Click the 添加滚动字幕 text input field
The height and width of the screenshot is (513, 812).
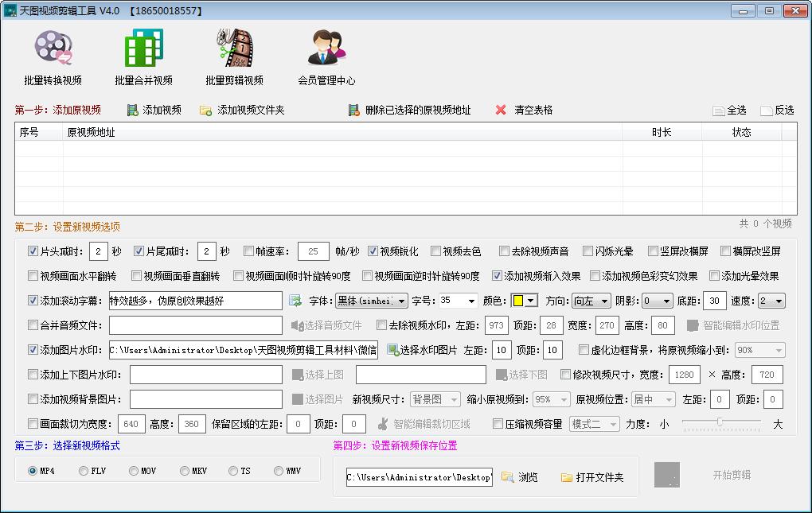[x=195, y=301]
